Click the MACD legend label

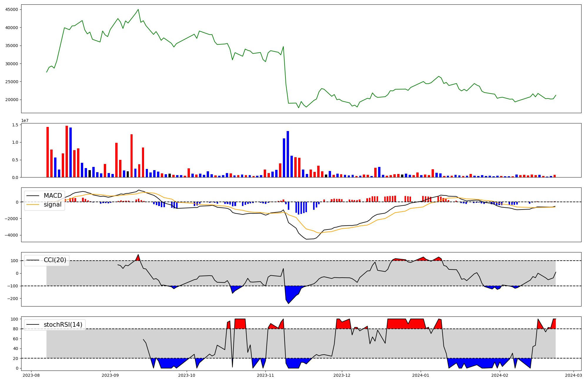click(53, 196)
